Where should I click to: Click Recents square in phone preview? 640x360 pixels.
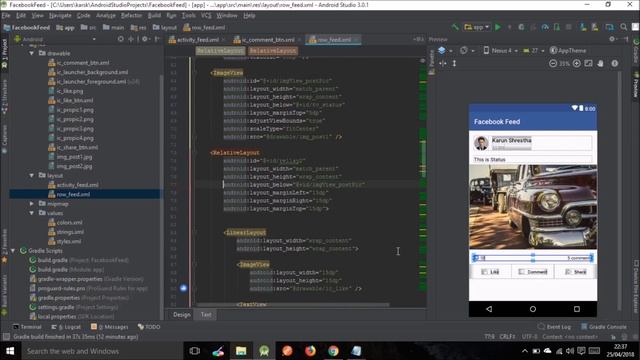tap(577, 309)
